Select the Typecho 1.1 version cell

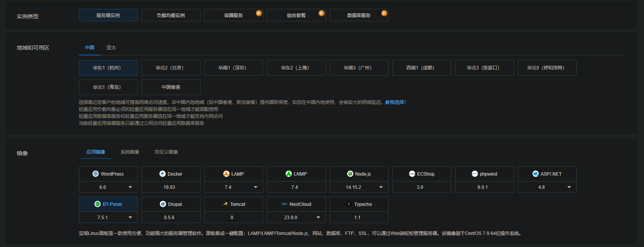(359, 217)
